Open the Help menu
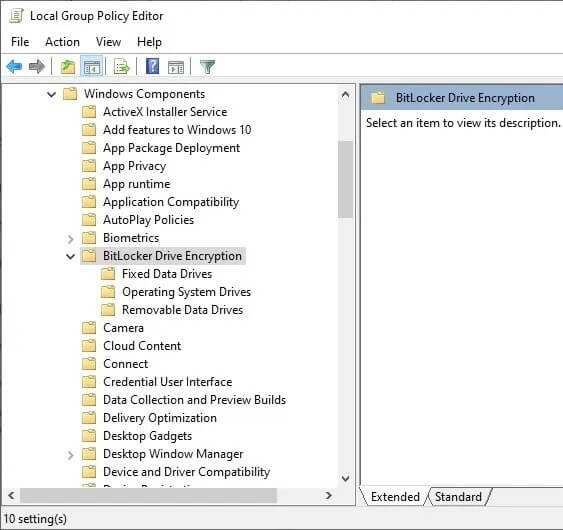563x530 pixels. click(x=149, y=42)
